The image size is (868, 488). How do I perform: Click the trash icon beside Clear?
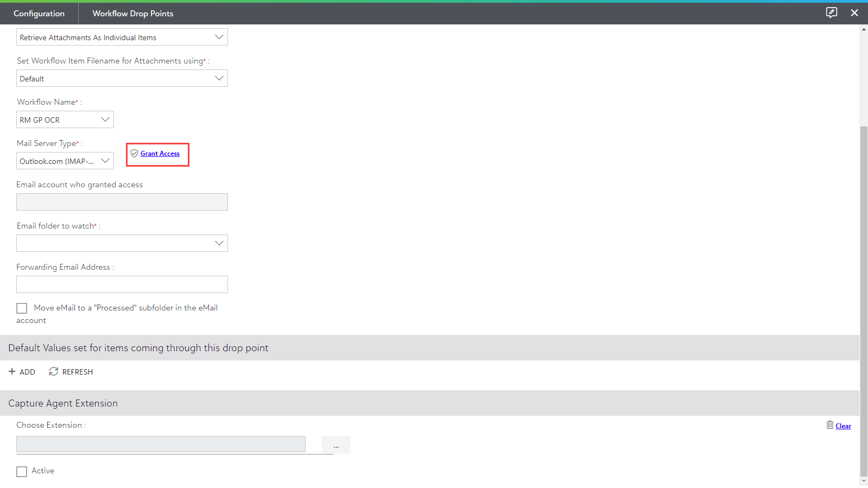pyautogui.click(x=830, y=425)
